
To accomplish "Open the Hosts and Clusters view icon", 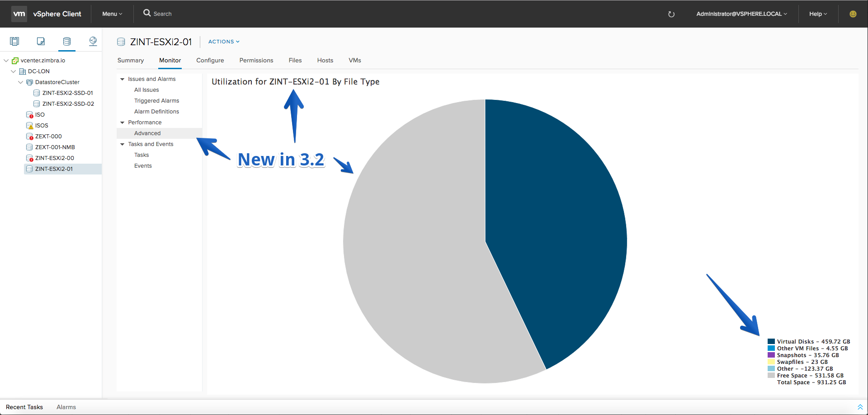I will tap(14, 41).
